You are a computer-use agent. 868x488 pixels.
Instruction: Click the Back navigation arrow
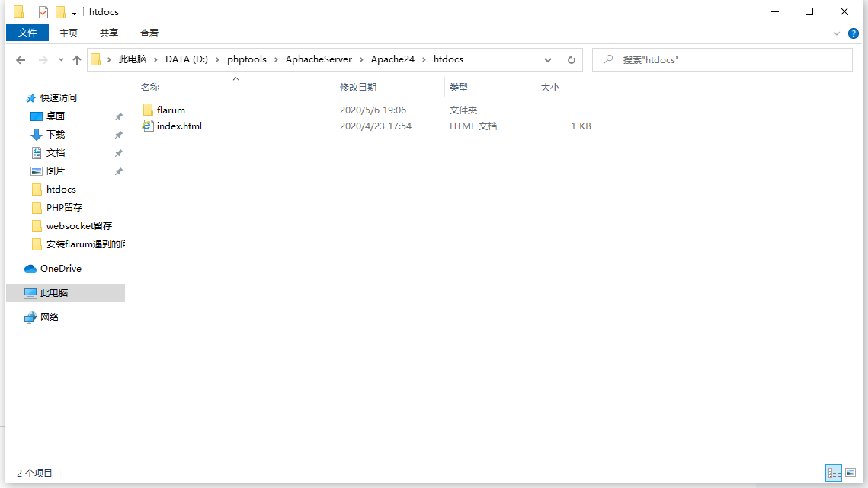point(21,59)
